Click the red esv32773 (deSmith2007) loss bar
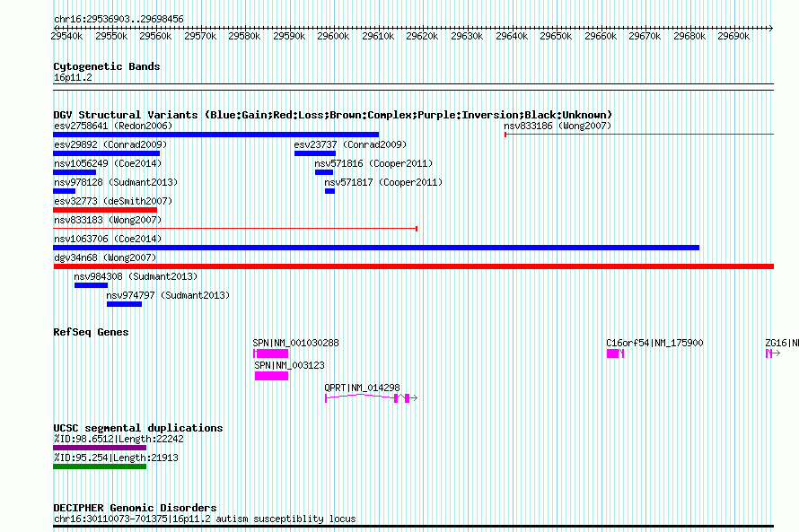 [105, 210]
